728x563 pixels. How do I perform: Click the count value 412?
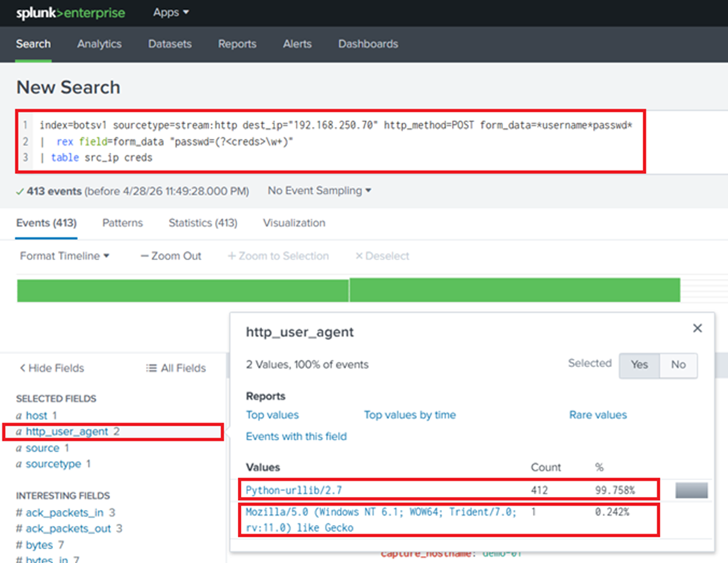(x=540, y=490)
